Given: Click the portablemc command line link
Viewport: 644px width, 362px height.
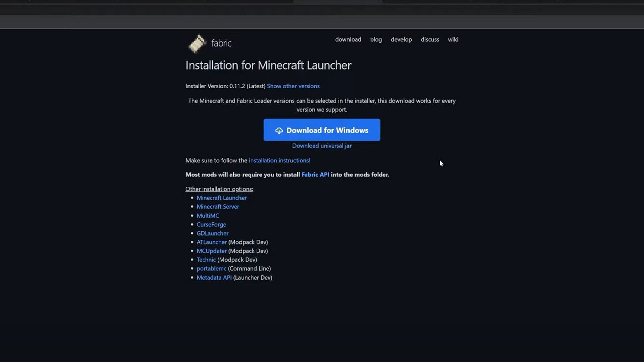Looking at the screenshot, I should (211, 268).
